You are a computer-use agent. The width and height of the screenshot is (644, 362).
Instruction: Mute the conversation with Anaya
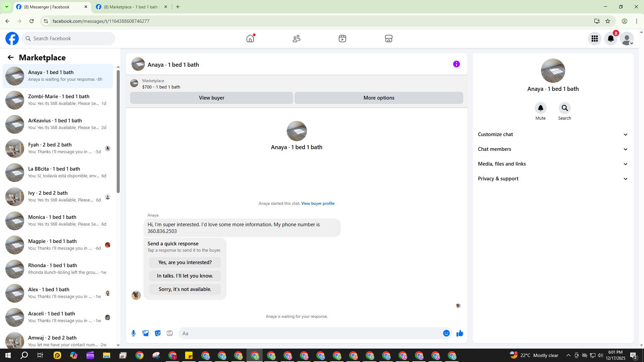540,108
